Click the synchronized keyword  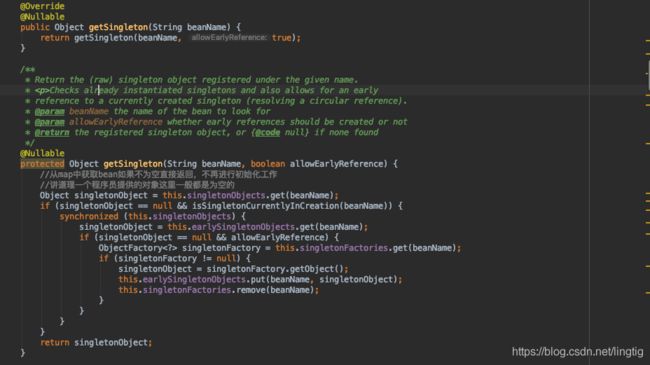(89, 217)
